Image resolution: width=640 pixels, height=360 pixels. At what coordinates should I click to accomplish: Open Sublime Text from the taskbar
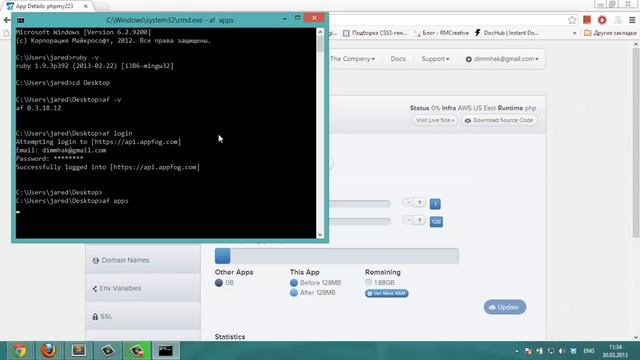pos(78,350)
